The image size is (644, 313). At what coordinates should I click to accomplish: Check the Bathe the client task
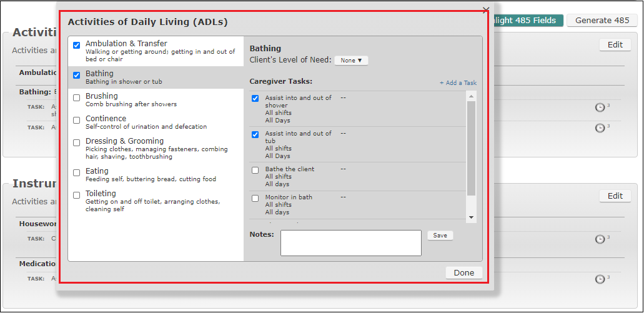tap(255, 170)
